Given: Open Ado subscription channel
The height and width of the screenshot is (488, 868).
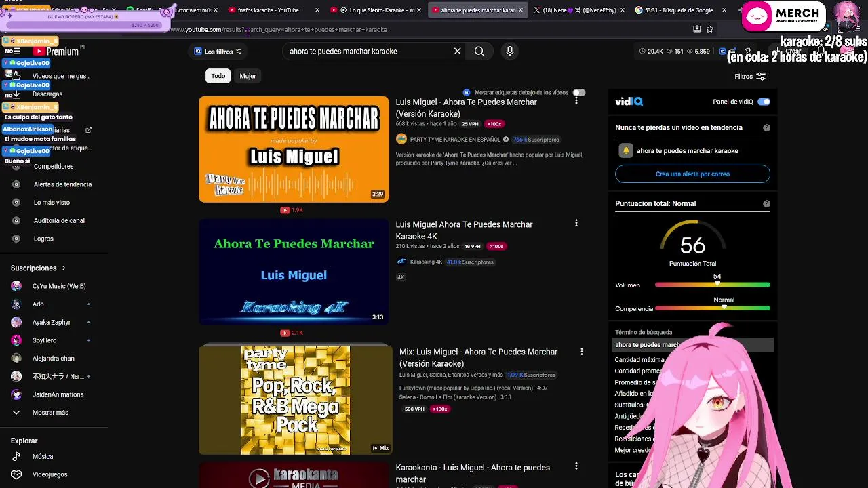Looking at the screenshot, I should 38,304.
